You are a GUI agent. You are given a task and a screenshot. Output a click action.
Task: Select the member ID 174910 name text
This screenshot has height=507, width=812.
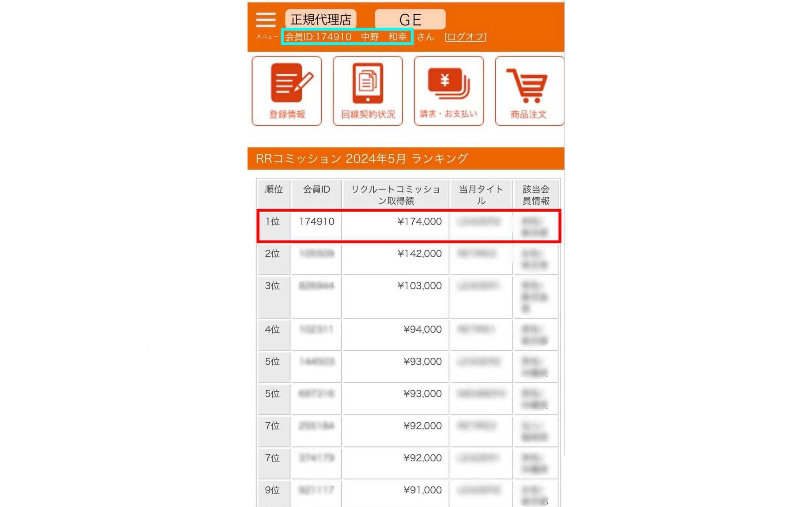346,37
